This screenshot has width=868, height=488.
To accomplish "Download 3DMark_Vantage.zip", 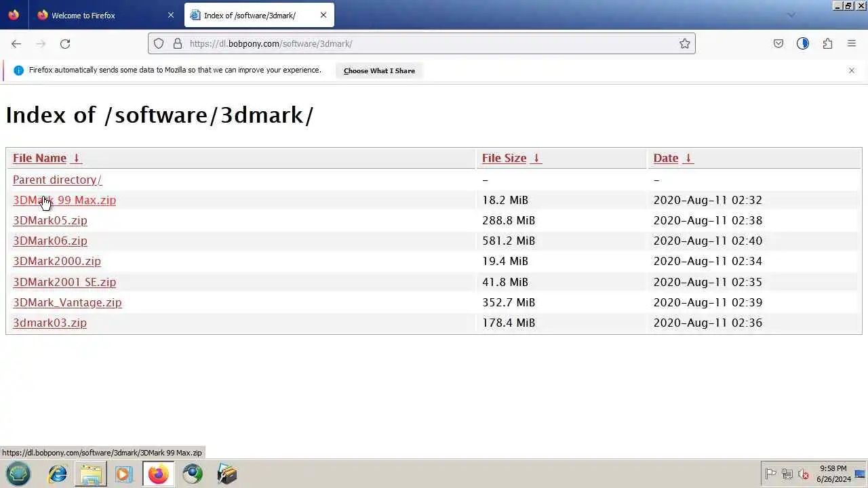I will tap(67, 302).
